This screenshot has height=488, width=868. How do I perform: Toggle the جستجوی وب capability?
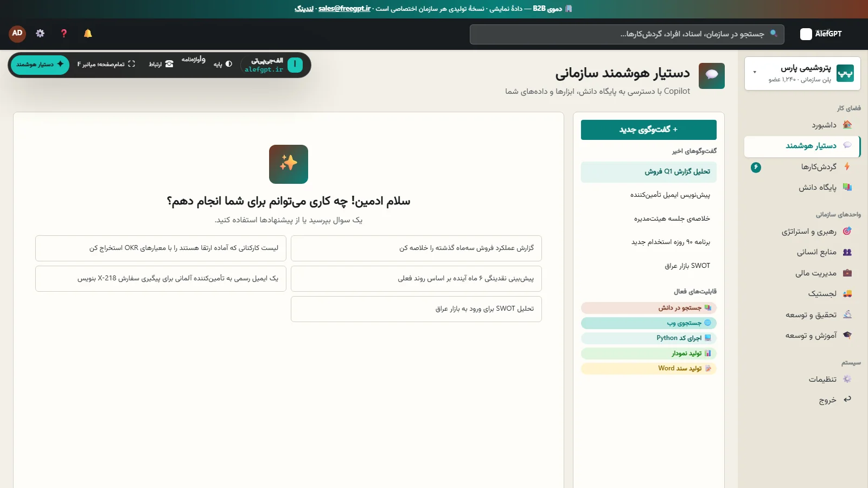tap(648, 323)
